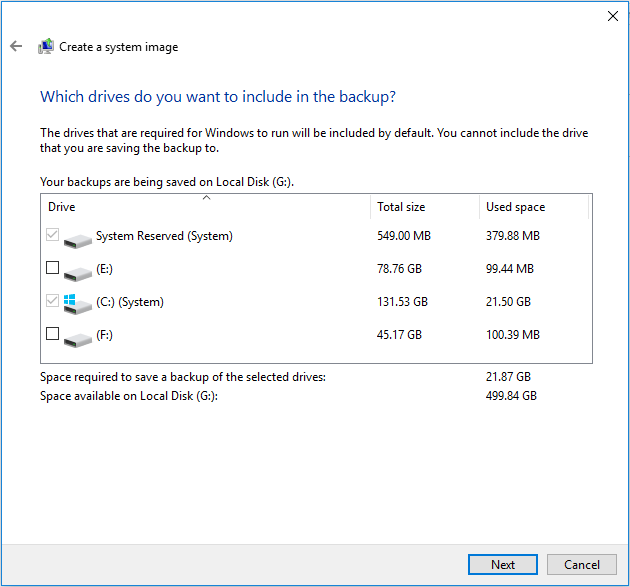Viewport: 630px width, 587px height.
Task: Click the C: (System) disabled checkbox
Action: tap(53, 301)
